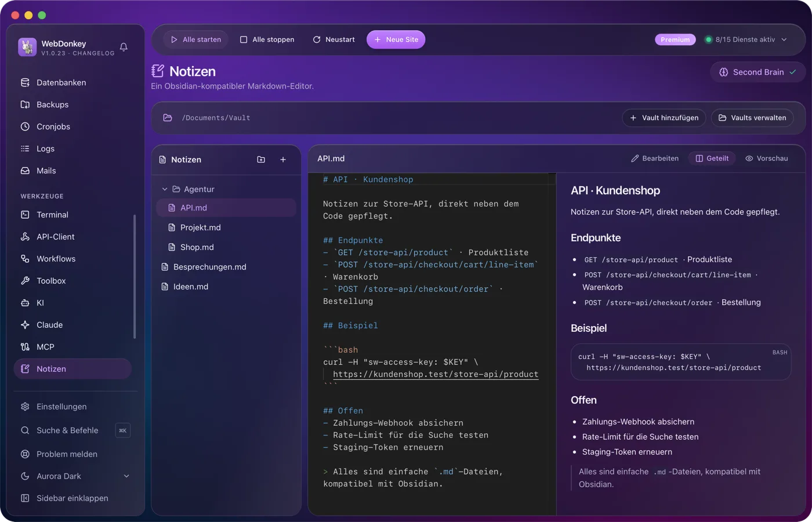
Task: Click the new folder icon in Notizen panel
Action: (261, 159)
